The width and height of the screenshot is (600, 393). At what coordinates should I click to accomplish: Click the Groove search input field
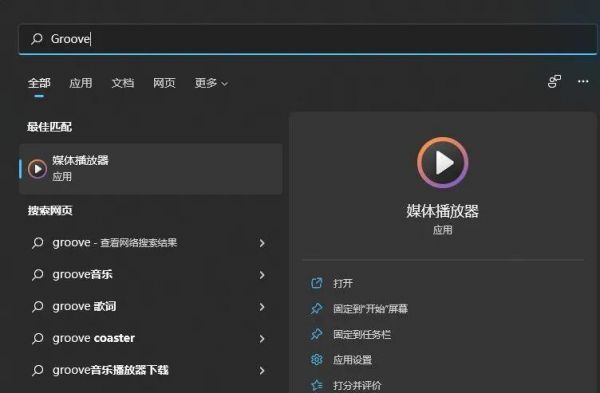(x=308, y=39)
